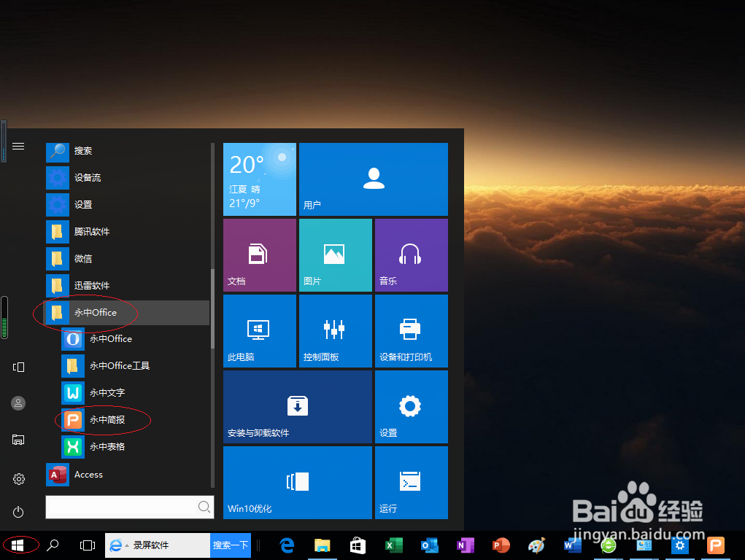The height and width of the screenshot is (560, 745).
Task: Open the 用户 tile
Action: 374,179
